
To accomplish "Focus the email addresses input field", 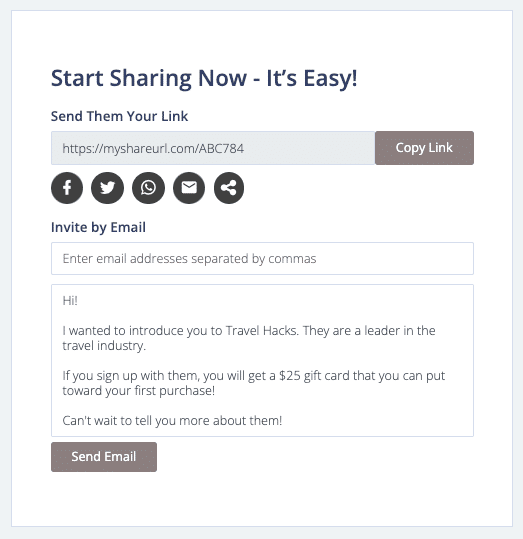I will (262, 258).
